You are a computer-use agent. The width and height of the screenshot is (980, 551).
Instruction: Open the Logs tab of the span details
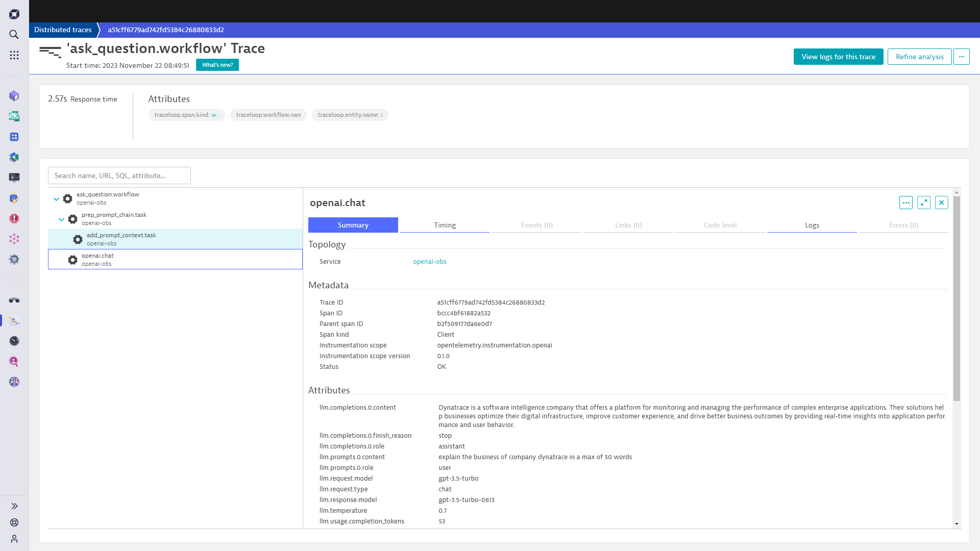click(812, 224)
